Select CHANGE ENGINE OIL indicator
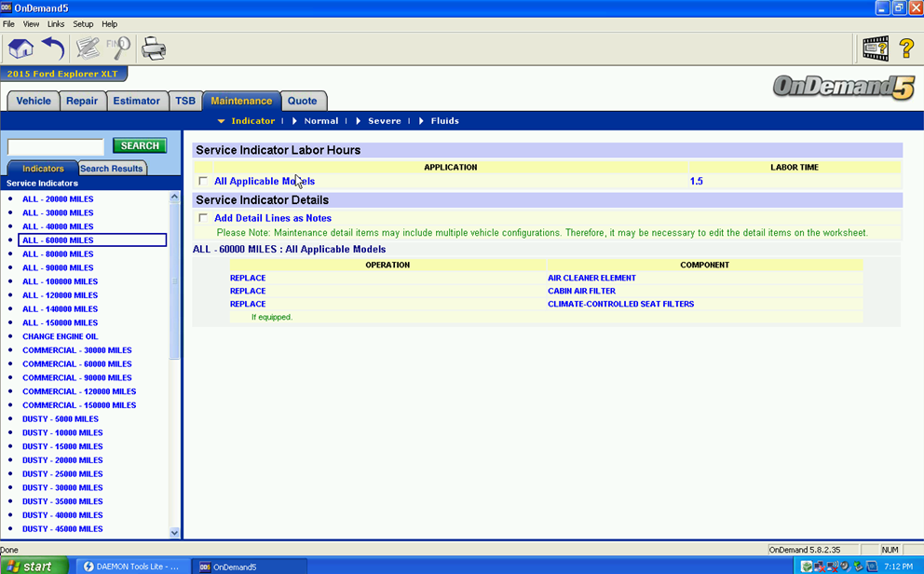924x574 pixels. click(61, 336)
